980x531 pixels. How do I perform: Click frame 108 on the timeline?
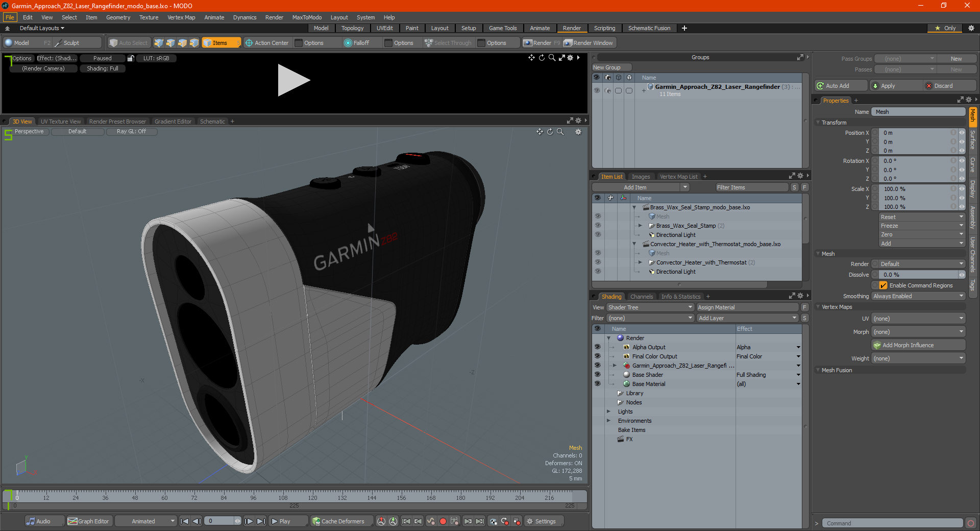point(283,497)
